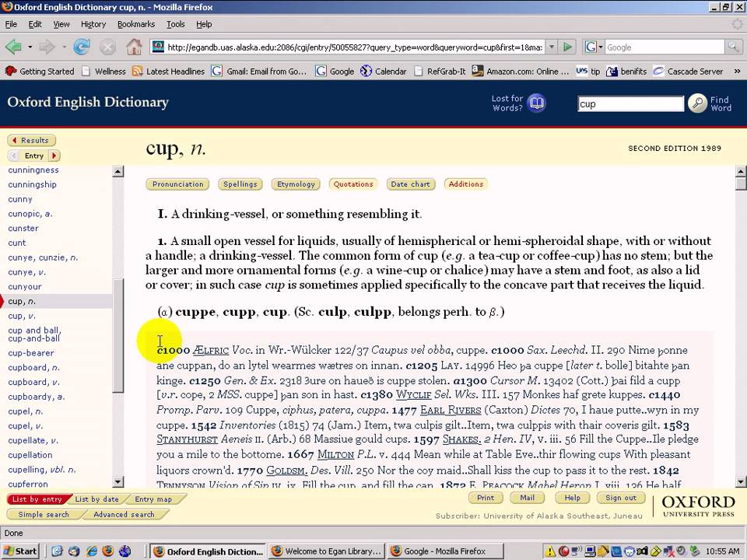
Task: Toggle the Etymology display
Action: (x=296, y=184)
